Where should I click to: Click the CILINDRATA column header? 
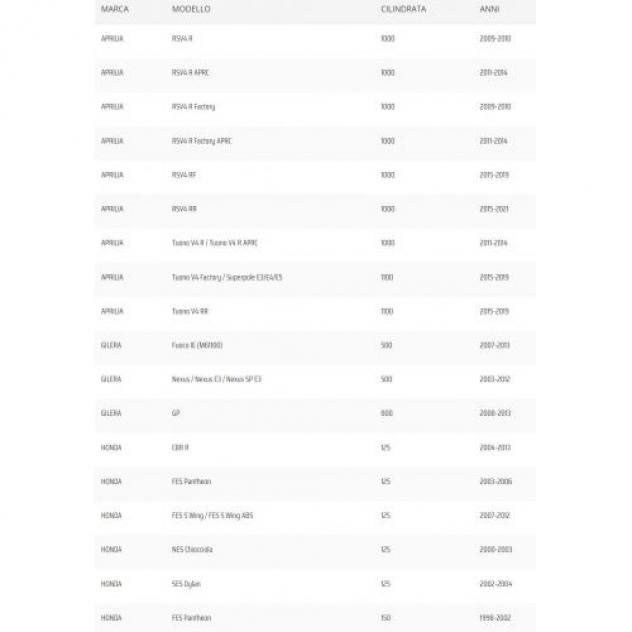[403, 9]
